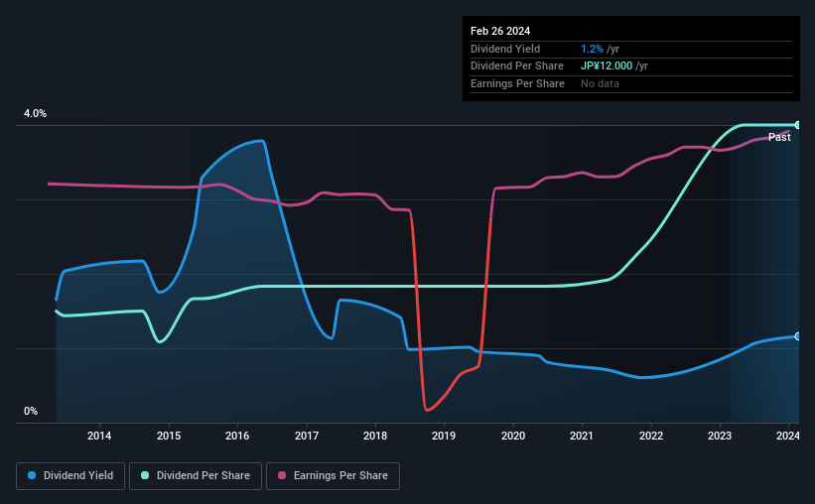
Task: Click the JP¥12.000 dividend per share value
Action: tap(607, 66)
